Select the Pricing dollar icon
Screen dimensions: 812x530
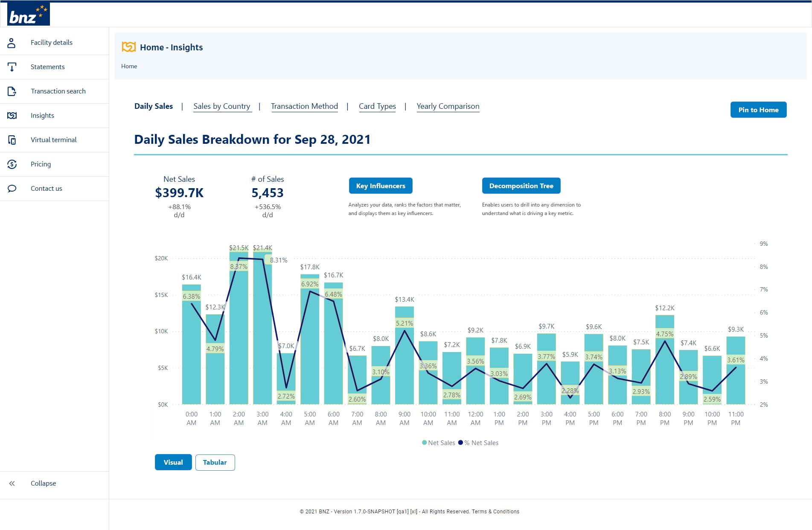pyautogui.click(x=12, y=164)
